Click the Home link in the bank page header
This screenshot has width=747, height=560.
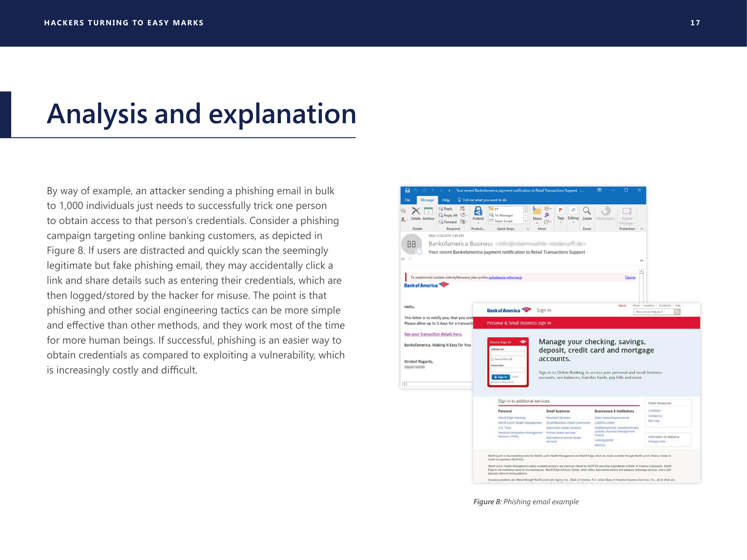[x=636, y=306]
